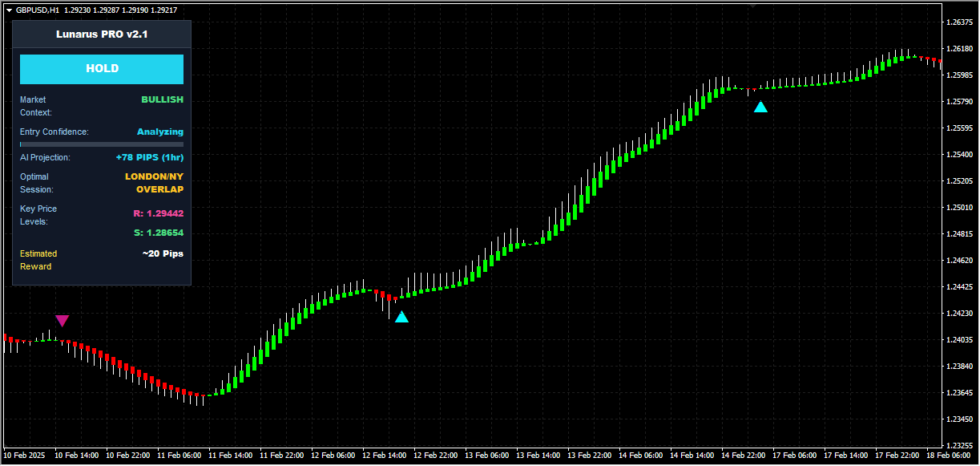The width and height of the screenshot is (980, 466).
Task: Select the BULLISH market context value
Action: click(162, 99)
